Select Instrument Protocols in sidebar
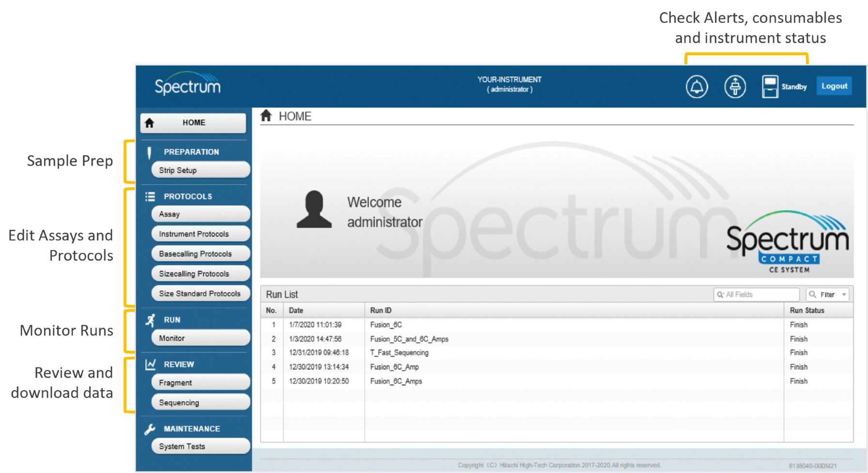 (201, 234)
